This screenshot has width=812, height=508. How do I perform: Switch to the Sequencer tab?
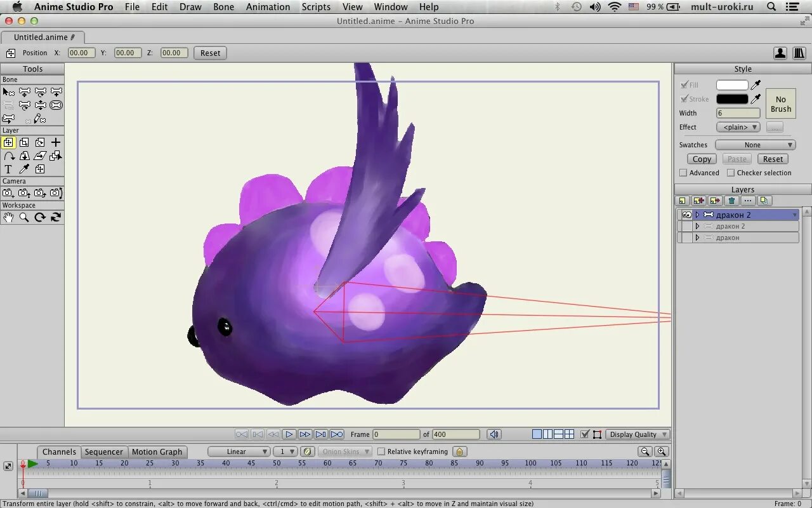104,452
